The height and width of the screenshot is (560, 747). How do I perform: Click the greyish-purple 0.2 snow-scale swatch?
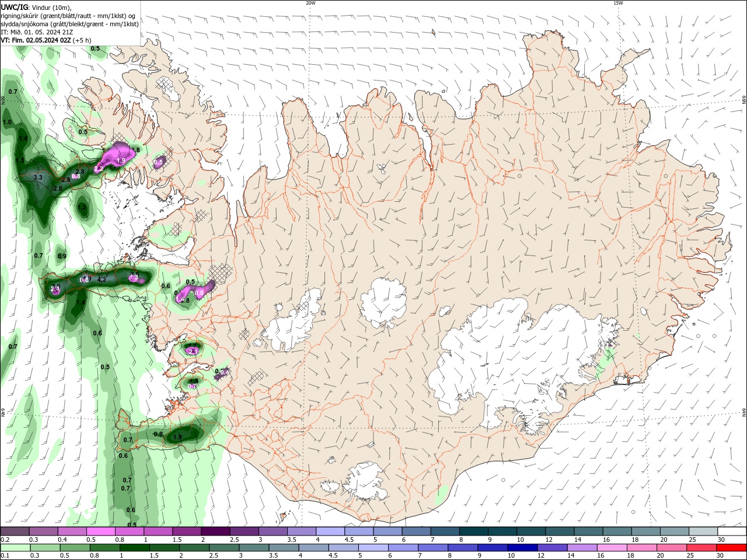click(x=15, y=531)
